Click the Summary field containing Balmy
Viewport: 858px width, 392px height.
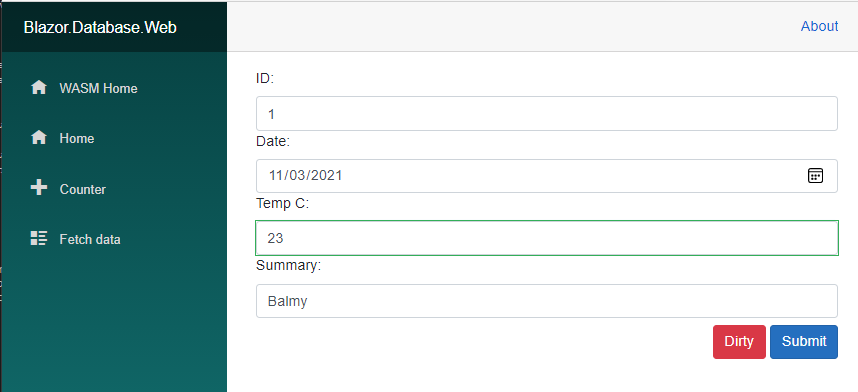pyautogui.click(x=547, y=301)
